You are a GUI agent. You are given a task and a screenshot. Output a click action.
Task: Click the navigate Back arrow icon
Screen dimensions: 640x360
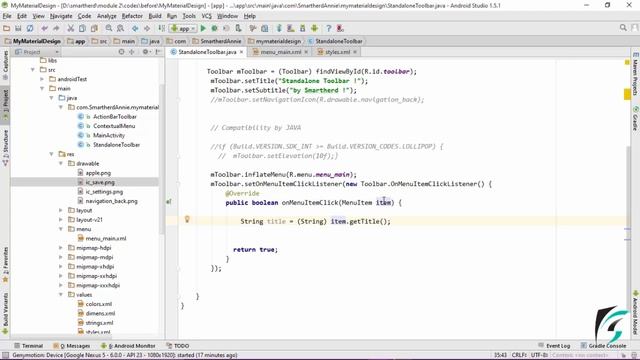pos(135,28)
